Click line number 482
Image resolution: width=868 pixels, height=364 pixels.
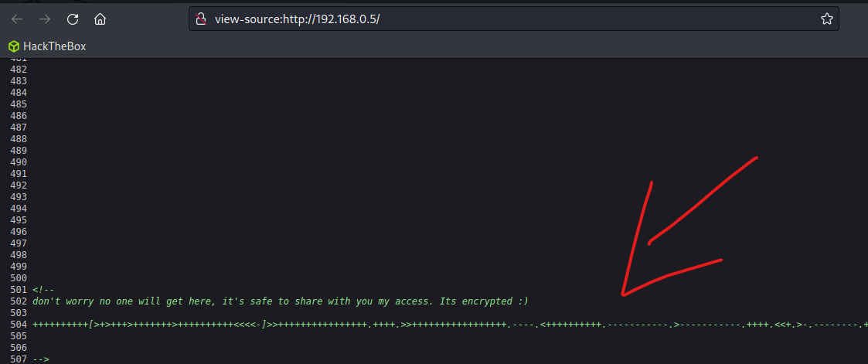pos(19,70)
